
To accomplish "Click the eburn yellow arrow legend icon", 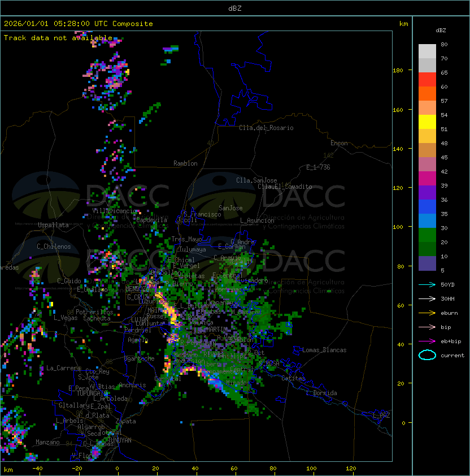I will pos(427,313).
